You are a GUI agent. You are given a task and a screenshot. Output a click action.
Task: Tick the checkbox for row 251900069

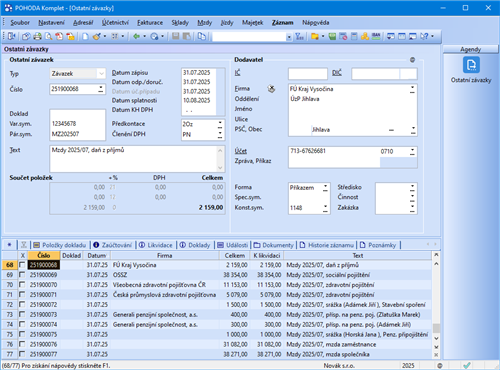[22, 275]
